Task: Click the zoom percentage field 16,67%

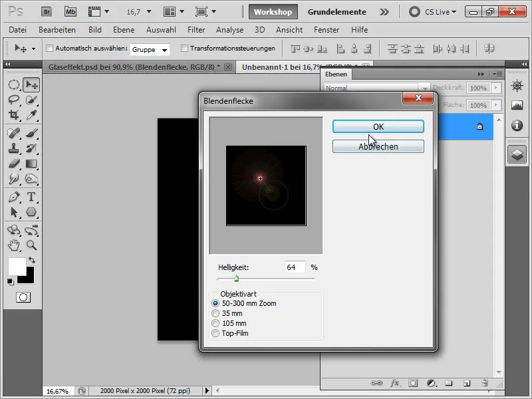Action: tap(57, 391)
